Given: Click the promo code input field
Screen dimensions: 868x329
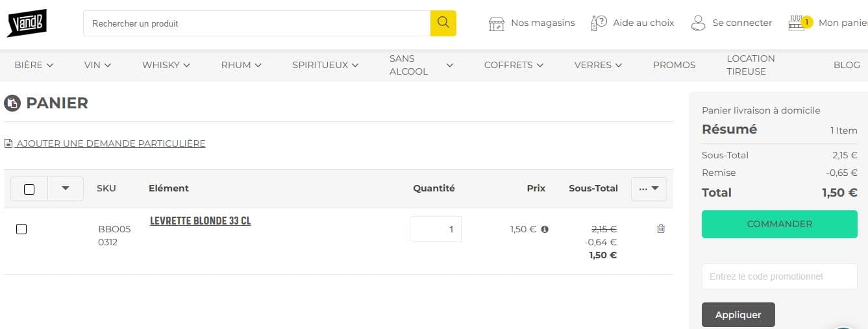Looking at the screenshot, I should (779, 276).
